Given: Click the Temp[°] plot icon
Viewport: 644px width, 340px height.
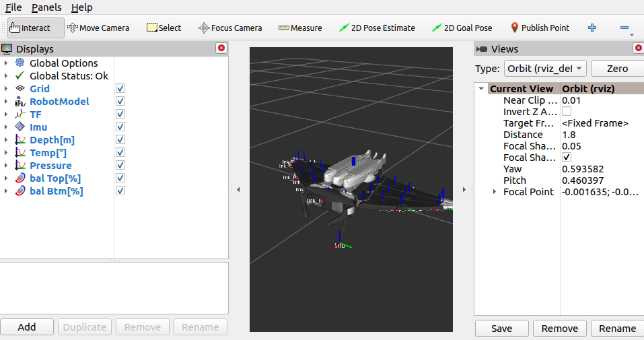Looking at the screenshot, I should (20, 153).
